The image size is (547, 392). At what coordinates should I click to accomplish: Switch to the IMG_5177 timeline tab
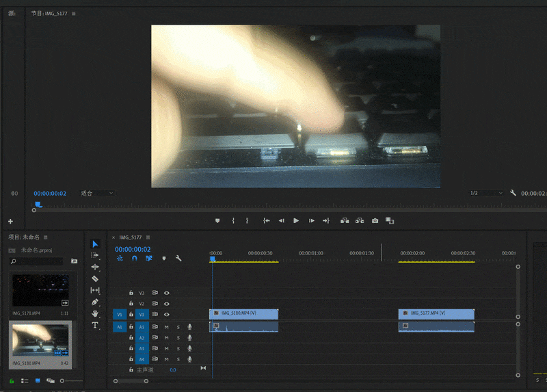coord(130,237)
